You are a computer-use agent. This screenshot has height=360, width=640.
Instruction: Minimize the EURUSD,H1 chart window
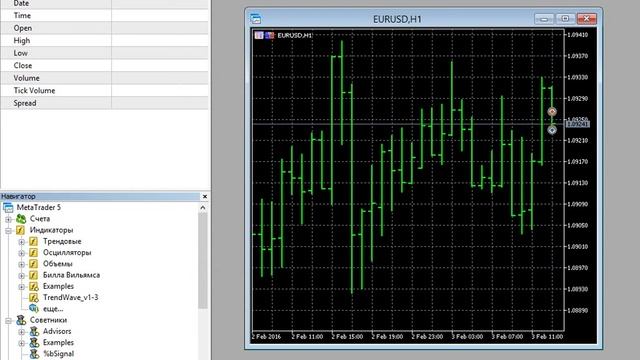(x=544, y=19)
